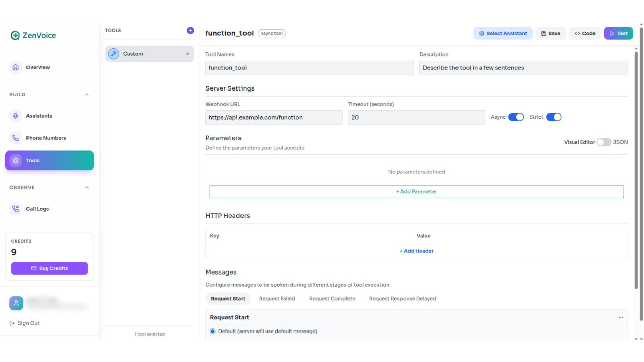This screenshot has height=362, width=644.
Task: Collapse the BUILD section chevron
Action: [x=87, y=95]
